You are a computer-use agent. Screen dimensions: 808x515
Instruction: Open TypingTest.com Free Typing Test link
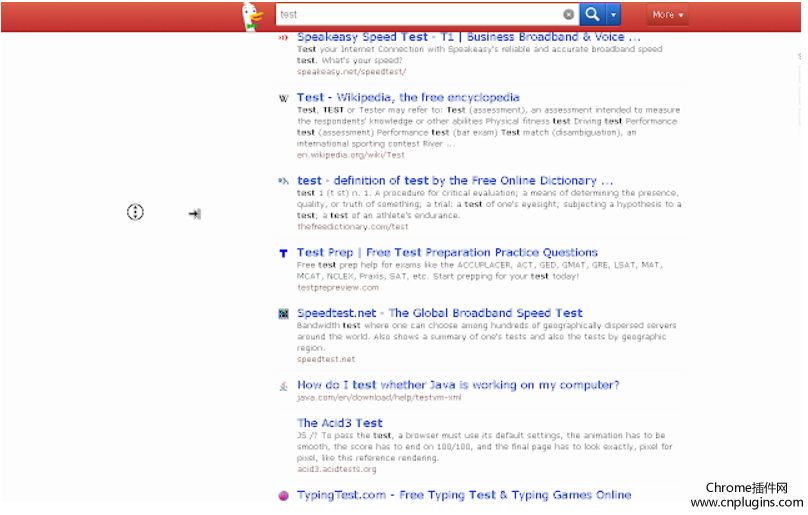pos(464,495)
